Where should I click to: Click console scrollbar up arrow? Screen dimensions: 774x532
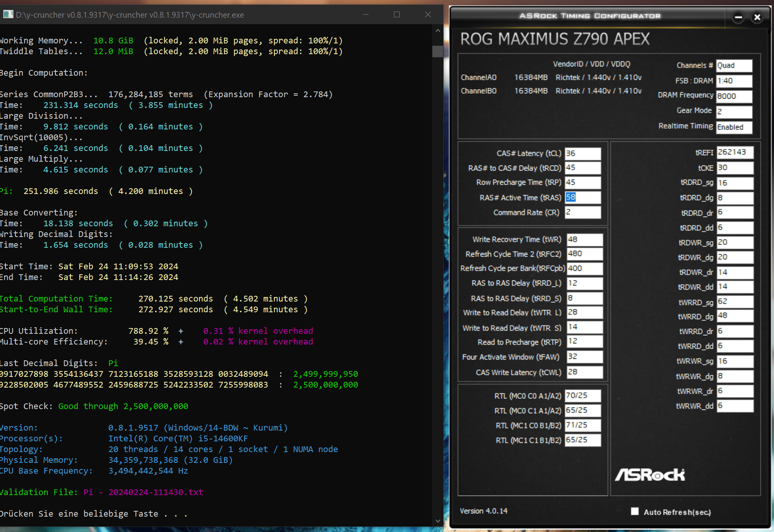point(438,31)
